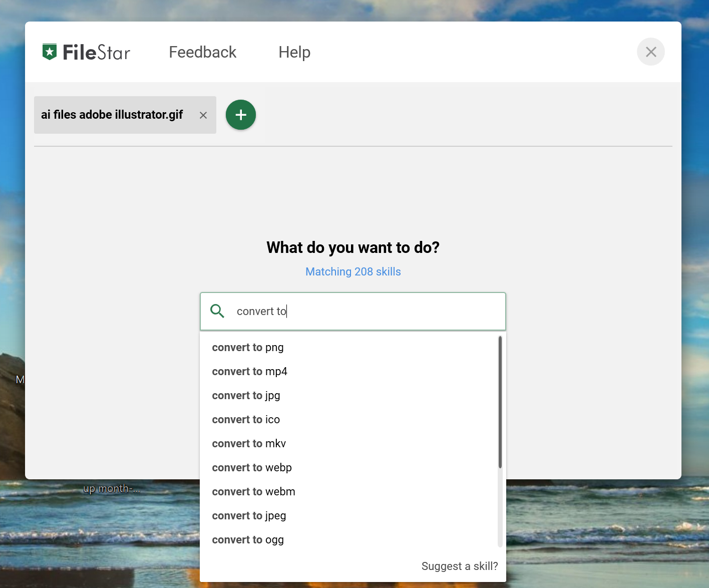
Task: Close the FileStar dialog
Action: pyautogui.click(x=651, y=52)
